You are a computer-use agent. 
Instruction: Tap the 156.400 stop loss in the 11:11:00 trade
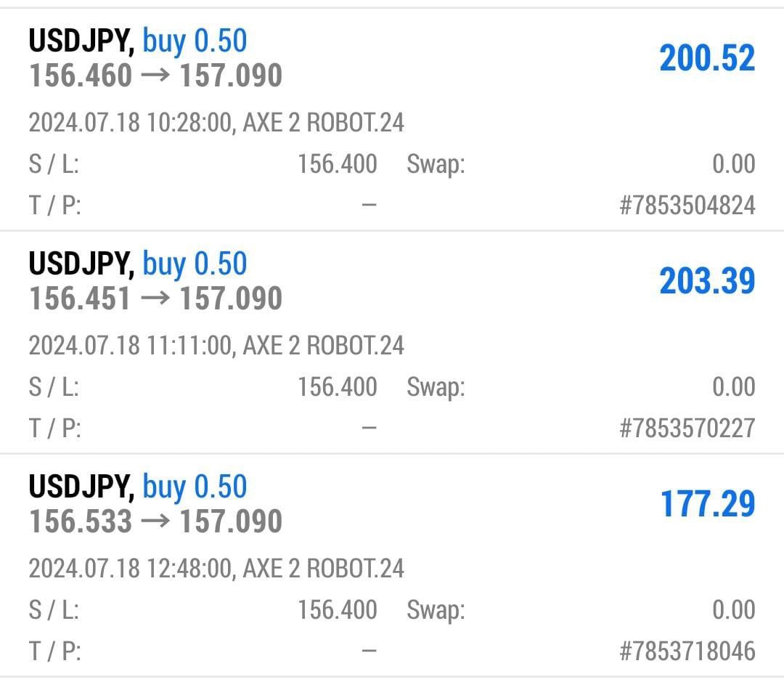[x=337, y=387]
